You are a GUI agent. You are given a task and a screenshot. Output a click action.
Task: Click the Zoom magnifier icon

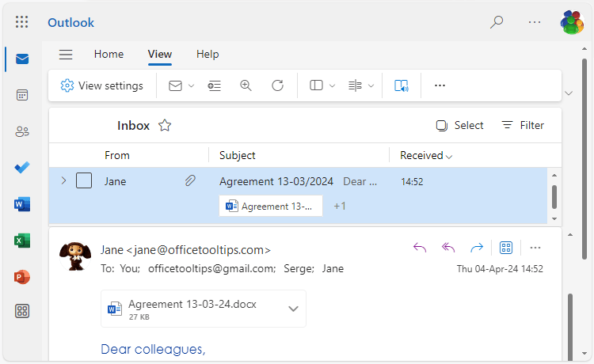(x=246, y=85)
